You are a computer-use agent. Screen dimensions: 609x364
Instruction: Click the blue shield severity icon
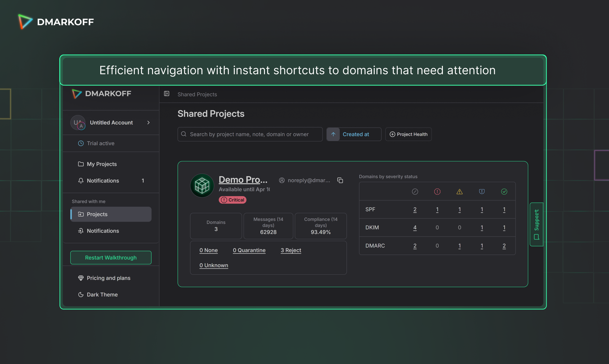click(482, 192)
